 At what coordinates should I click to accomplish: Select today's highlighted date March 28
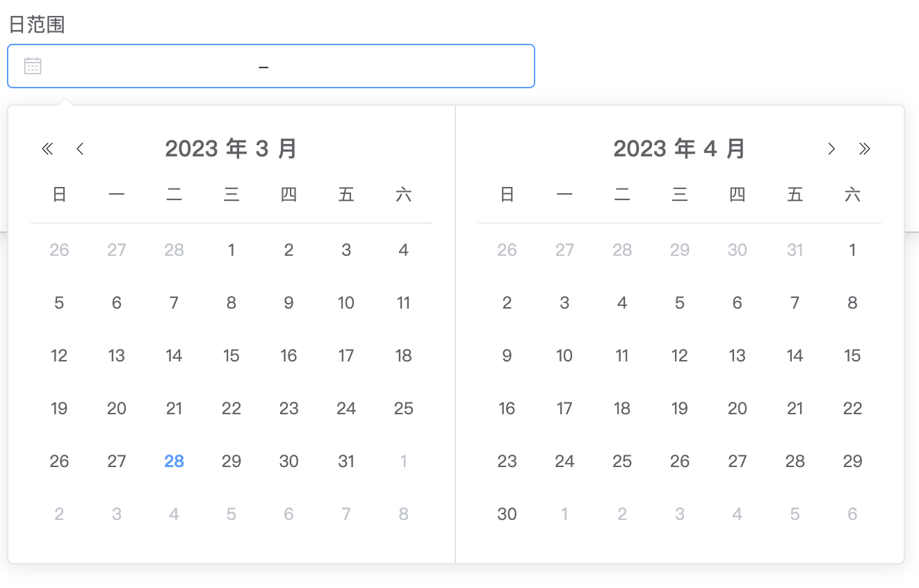(174, 461)
